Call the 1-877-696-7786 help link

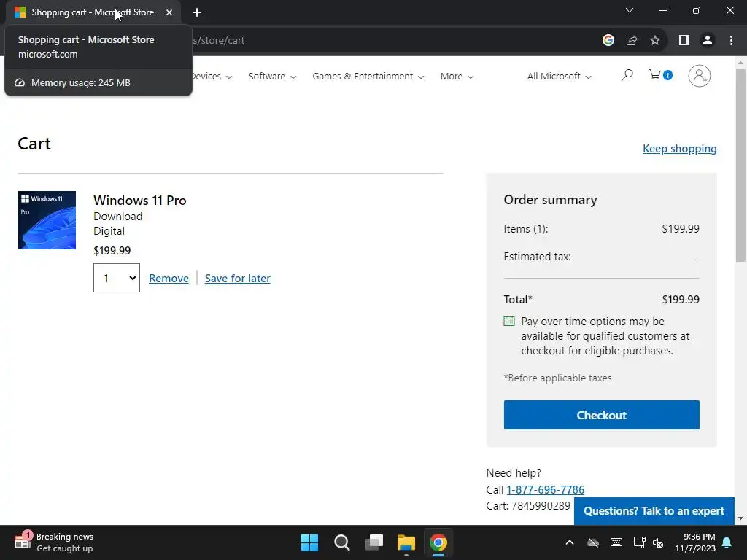tap(545, 489)
